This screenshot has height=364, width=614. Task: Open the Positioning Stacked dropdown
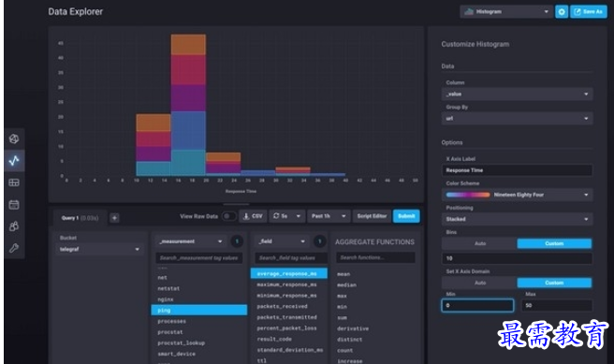point(517,219)
